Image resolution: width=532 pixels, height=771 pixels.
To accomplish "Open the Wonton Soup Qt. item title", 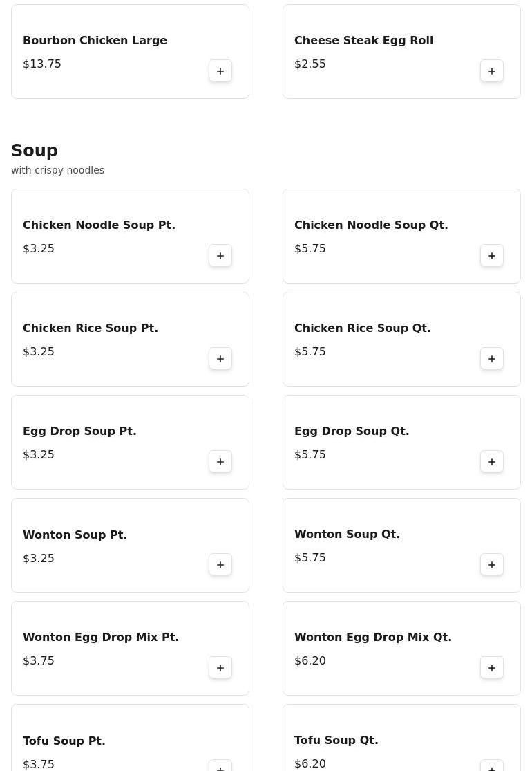I will [x=347, y=534].
